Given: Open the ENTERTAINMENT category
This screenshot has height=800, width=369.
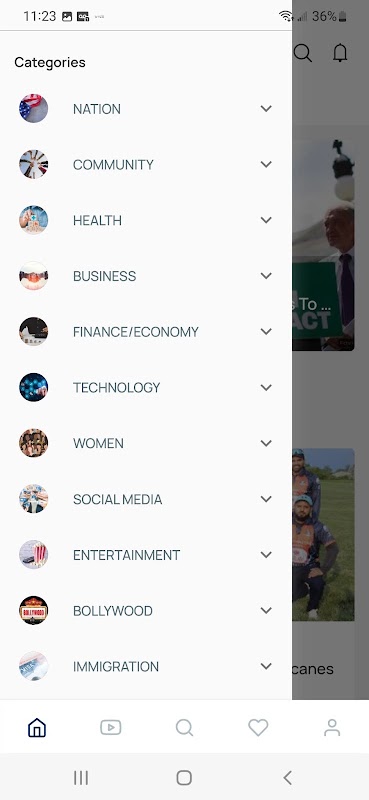Looking at the screenshot, I should coord(146,555).
